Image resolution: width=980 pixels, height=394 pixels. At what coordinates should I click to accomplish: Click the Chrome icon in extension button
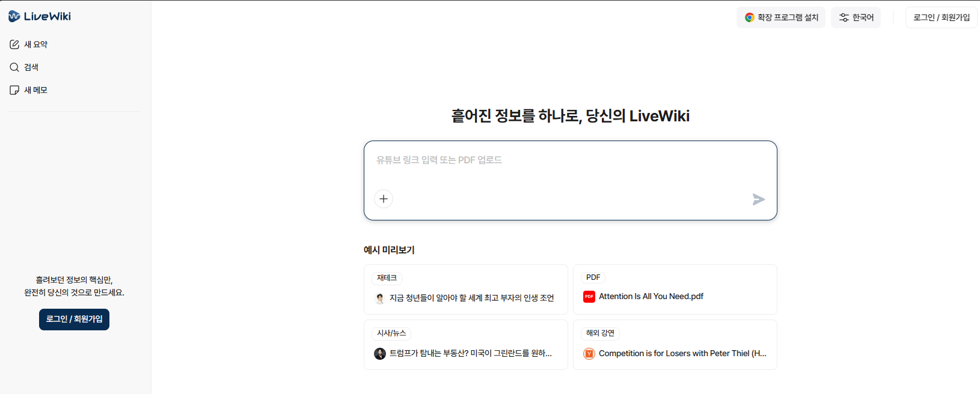(x=749, y=17)
